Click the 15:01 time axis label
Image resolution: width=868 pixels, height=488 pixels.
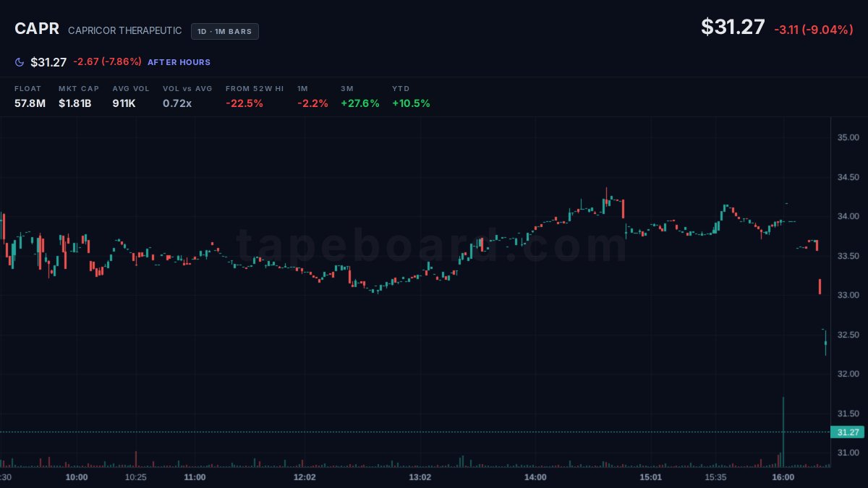(x=651, y=477)
